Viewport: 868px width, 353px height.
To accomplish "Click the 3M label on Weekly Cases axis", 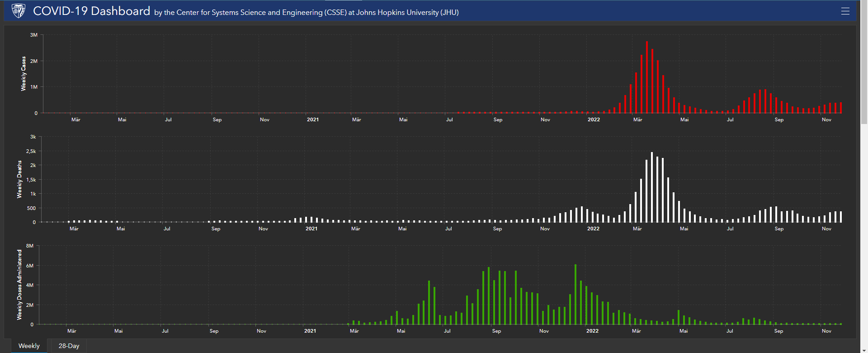I will pyautogui.click(x=34, y=35).
